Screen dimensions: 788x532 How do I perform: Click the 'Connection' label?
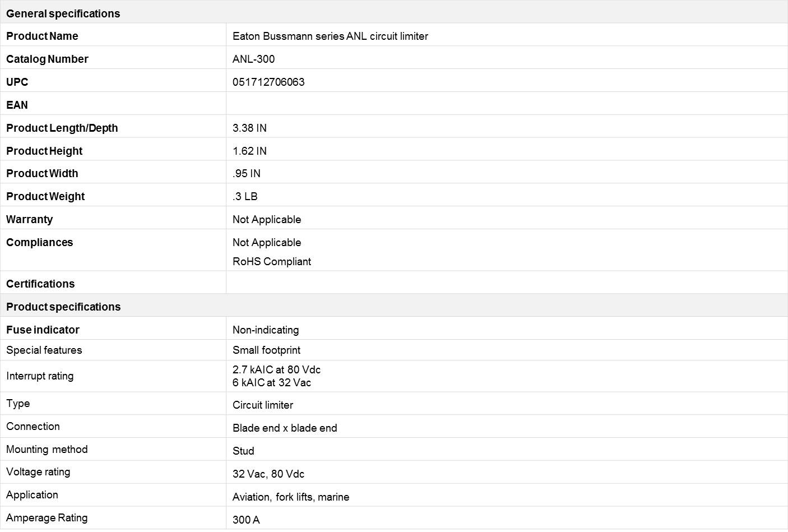coord(33,426)
